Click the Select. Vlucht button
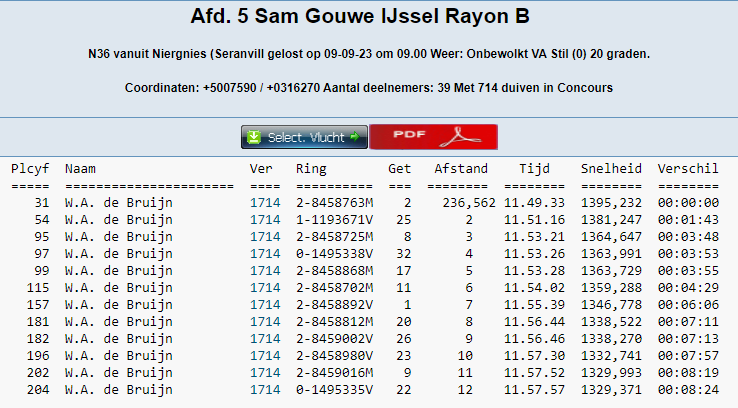 pos(304,137)
